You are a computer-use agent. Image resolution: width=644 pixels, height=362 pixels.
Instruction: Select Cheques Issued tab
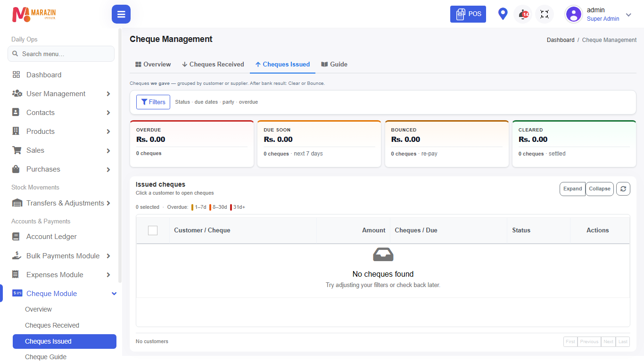(x=282, y=64)
